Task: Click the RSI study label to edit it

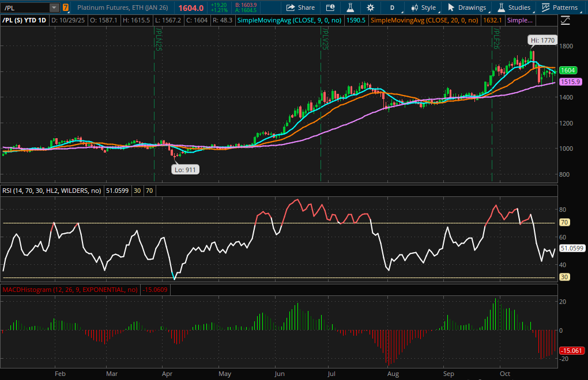Action: (52, 191)
